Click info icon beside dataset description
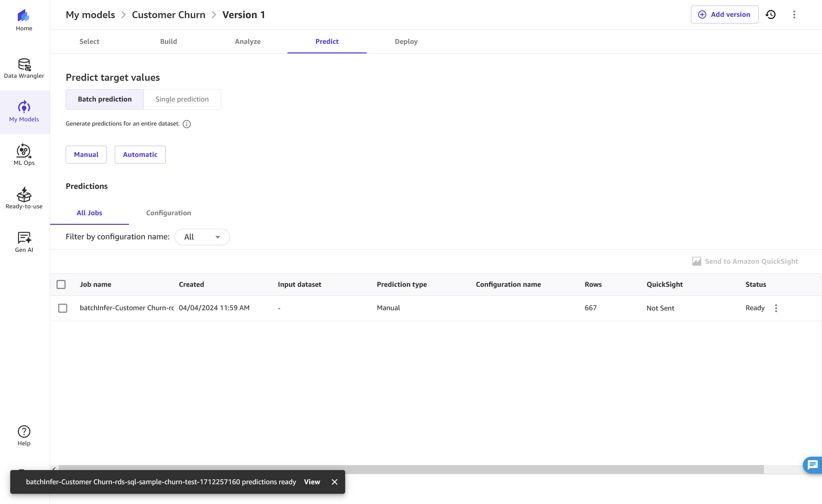 pyautogui.click(x=187, y=124)
